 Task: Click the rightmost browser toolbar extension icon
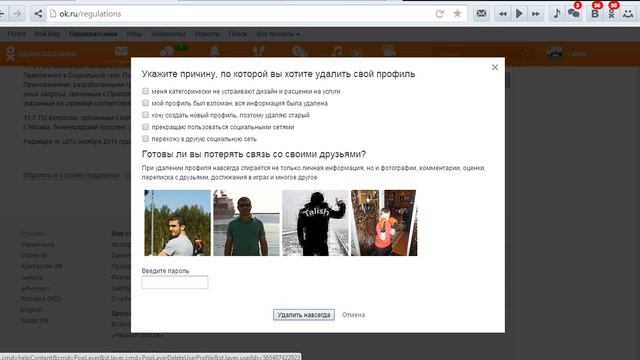point(628,13)
